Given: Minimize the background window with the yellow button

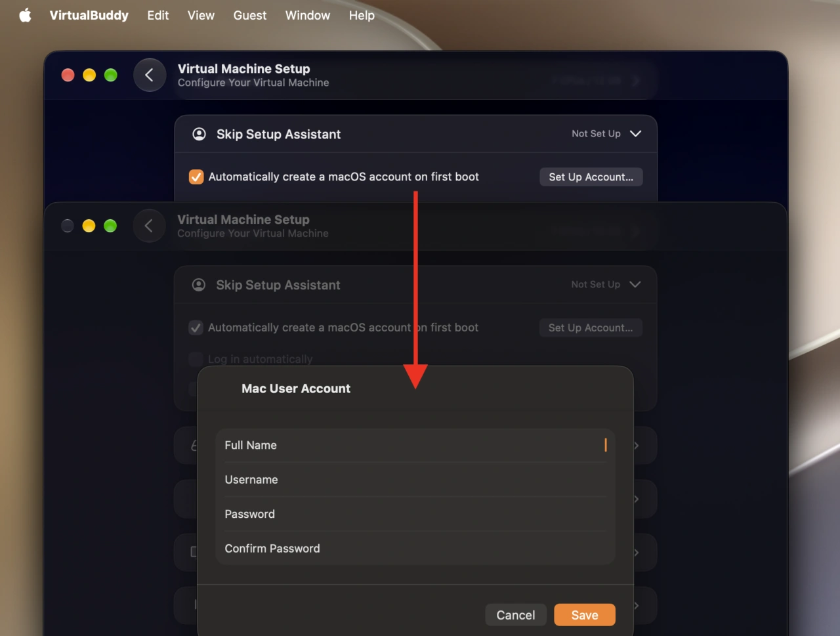Looking at the screenshot, I should click(89, 75).
